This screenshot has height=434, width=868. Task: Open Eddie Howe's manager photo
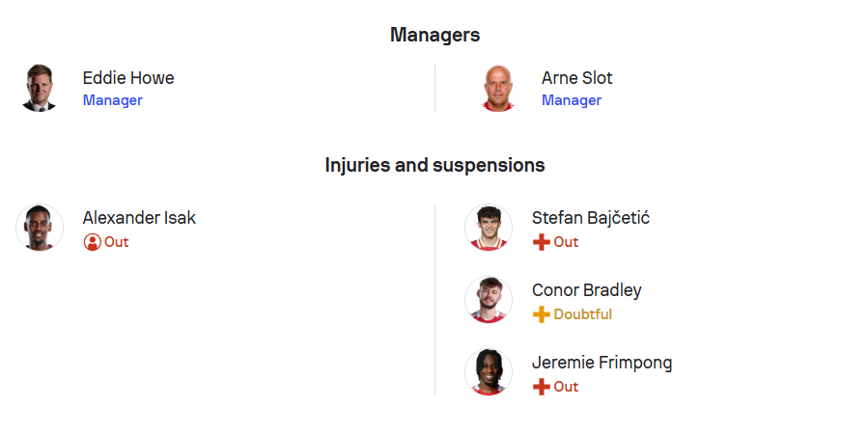tap(40, 88)
